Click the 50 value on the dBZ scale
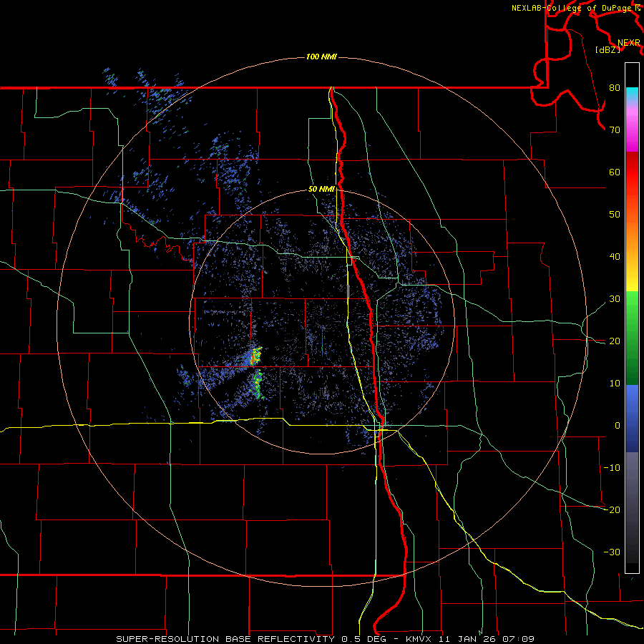The width and height of the screenshot is (644, 644). click(615, 215)
